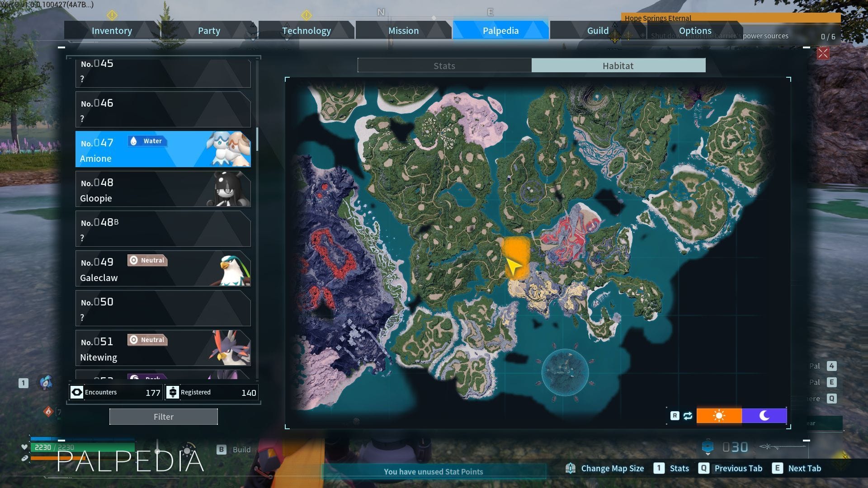Switch to the Technology tab

point(306,30)
